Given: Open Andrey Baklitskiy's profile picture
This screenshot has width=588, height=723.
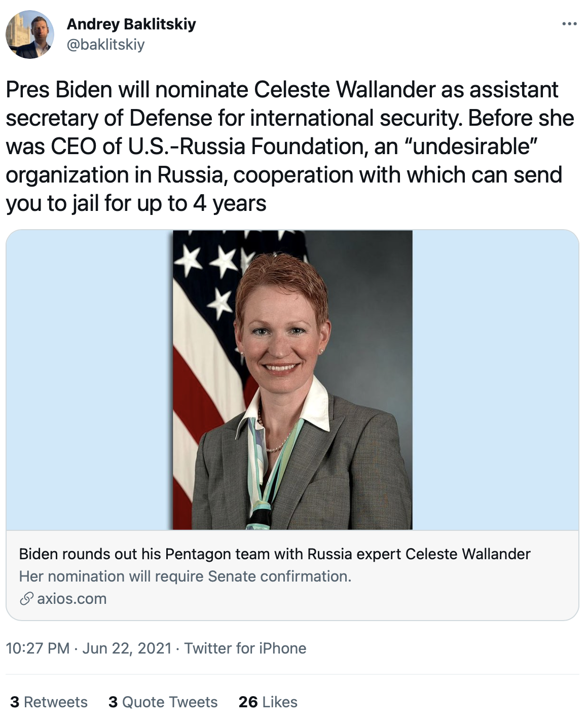Looking at the screenshot, I should (x=30, y=34).
